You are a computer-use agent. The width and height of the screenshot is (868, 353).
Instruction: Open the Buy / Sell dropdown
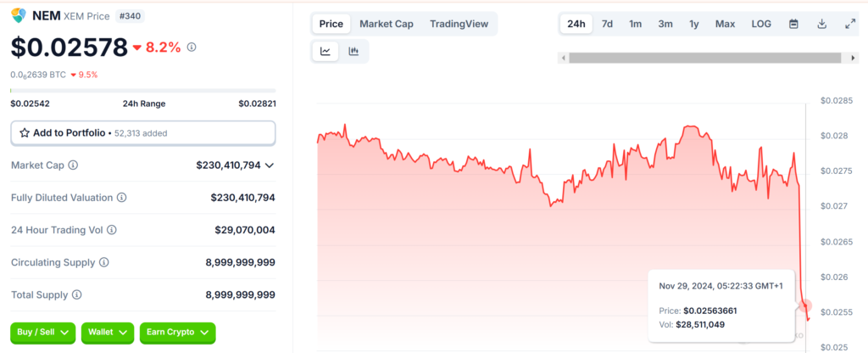pyautogui.click(x=42, y=332)
